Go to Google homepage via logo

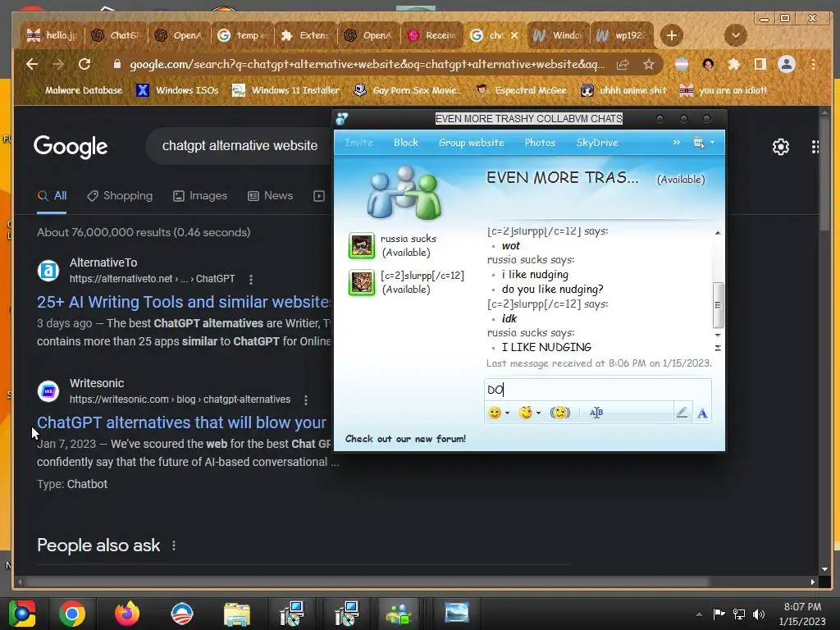tap(71, 146)
